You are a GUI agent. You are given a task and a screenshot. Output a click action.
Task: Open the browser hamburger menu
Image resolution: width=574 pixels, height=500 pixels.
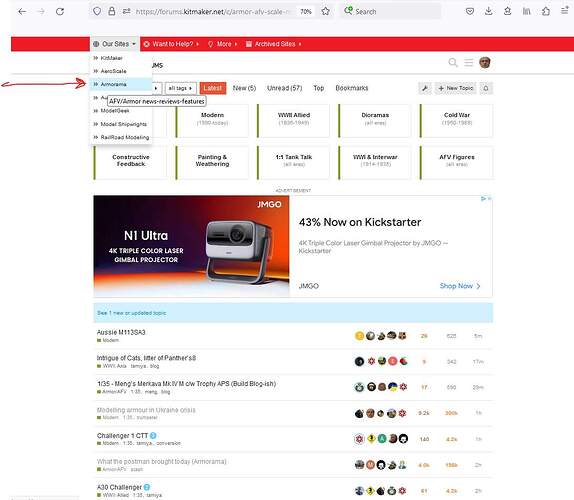click(x=564, y=11)
